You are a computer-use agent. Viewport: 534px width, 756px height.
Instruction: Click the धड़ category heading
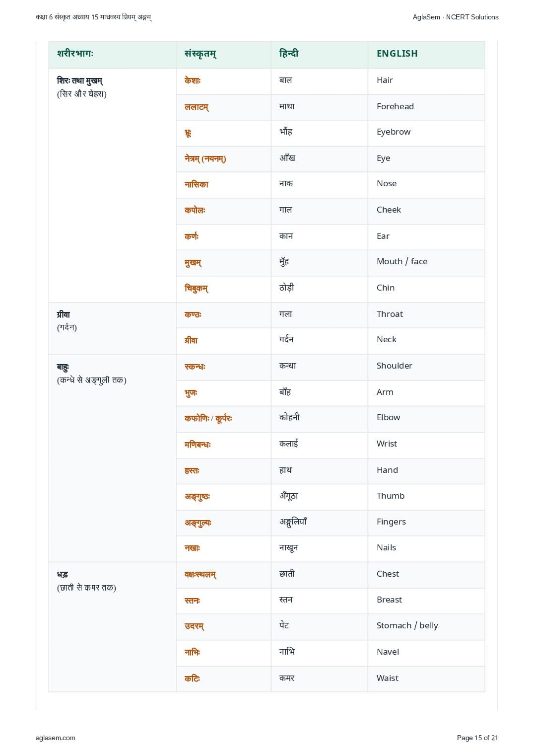click(63, 575)
